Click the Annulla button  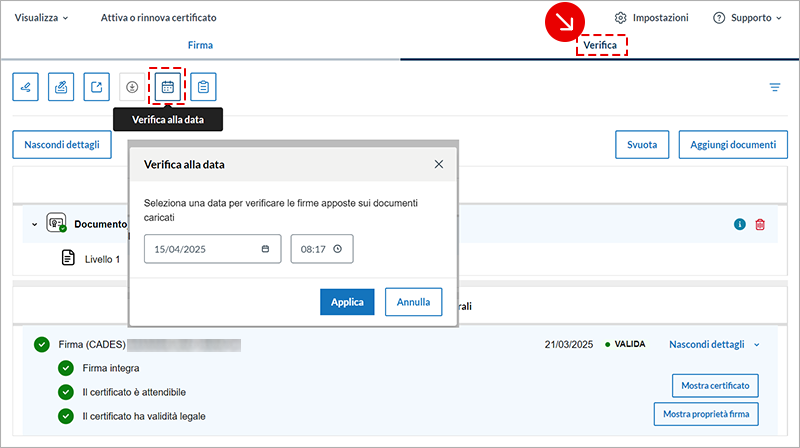click(413, 301)
